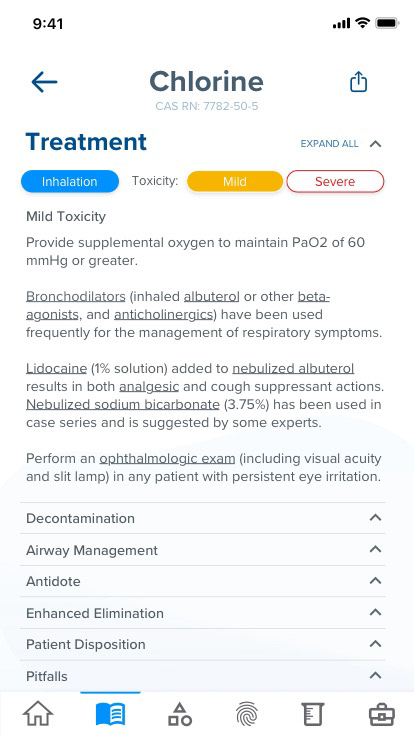Open the ophthalmologic exam link
Image resolution: width=414 pixels, height=736 pixels.
tap(167, 459)
